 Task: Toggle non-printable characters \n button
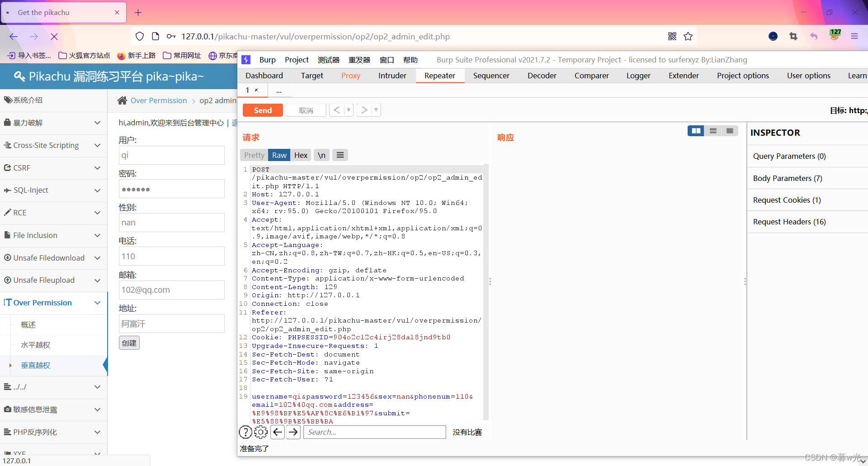[x=321, y=155]
